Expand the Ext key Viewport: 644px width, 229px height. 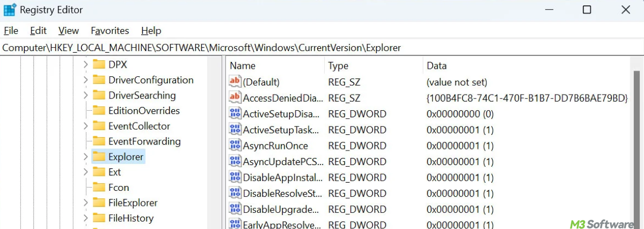click(x=85, y=172)
